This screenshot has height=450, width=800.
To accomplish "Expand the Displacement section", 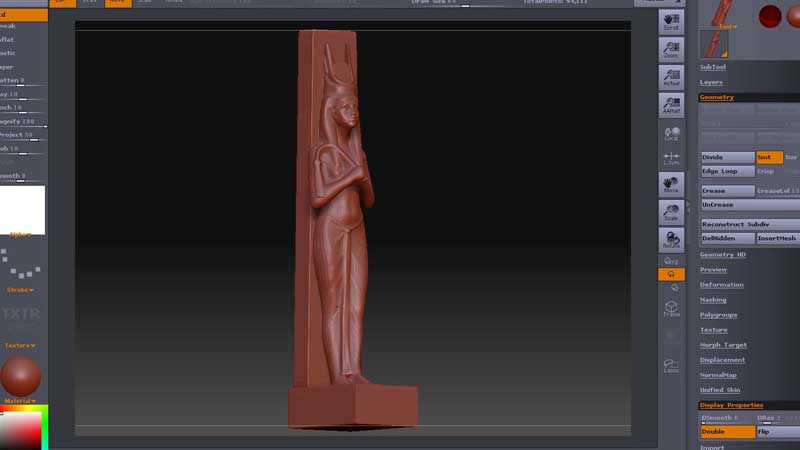I will pos(722,360).
